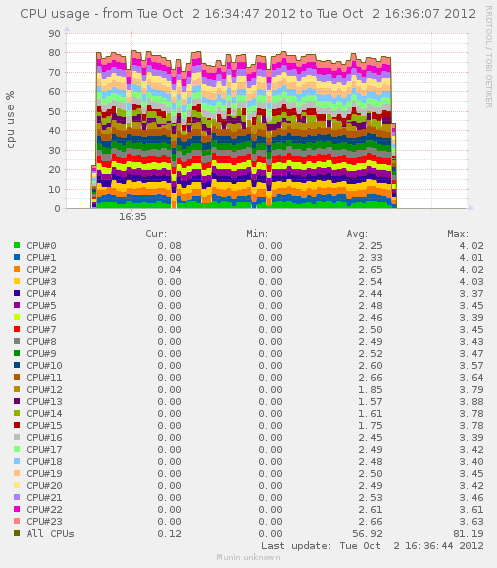The image size is (497, 568).
Task: Click the Min column header
Action: (257, 234)
